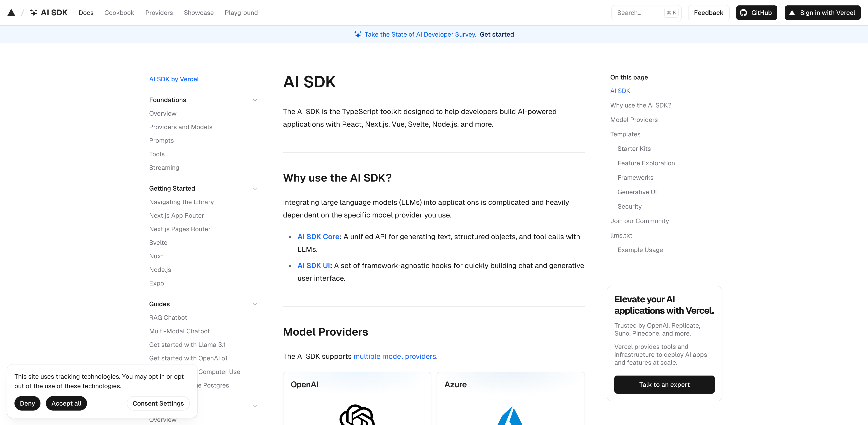Select Expo in Getting Started

156,283
